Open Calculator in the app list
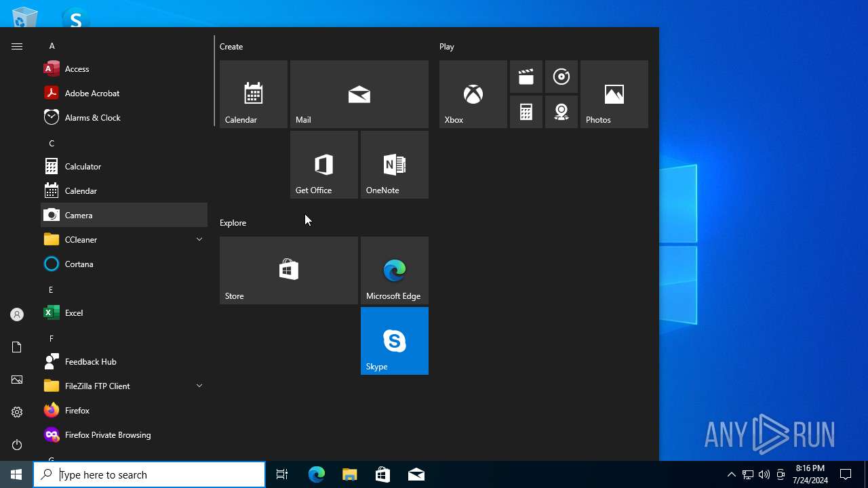 pos(124,166)
